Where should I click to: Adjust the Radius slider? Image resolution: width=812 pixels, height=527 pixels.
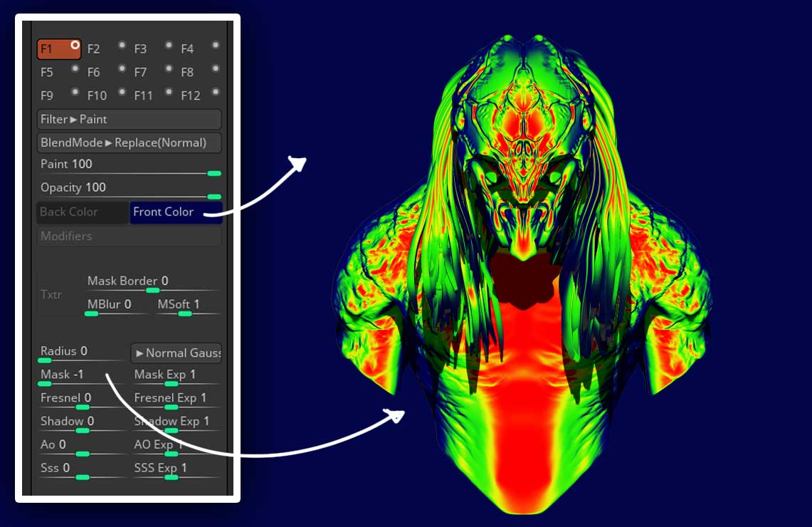pos(83,354)
